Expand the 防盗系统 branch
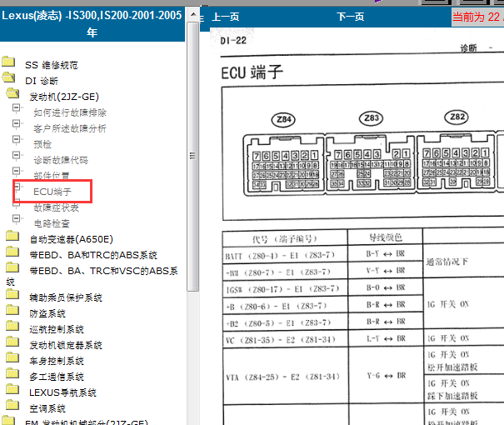504x425 pixels. 47,313
